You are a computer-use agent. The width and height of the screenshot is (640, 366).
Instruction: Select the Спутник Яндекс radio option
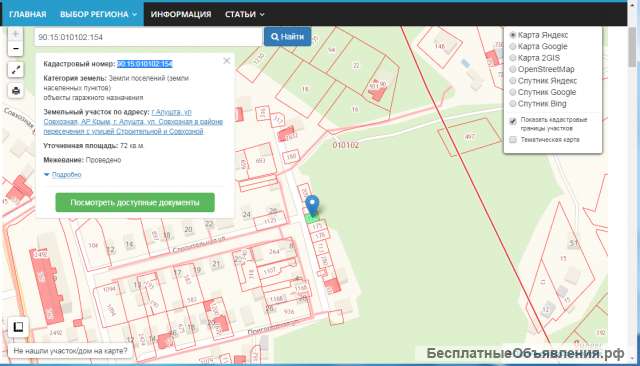point(513,81)
